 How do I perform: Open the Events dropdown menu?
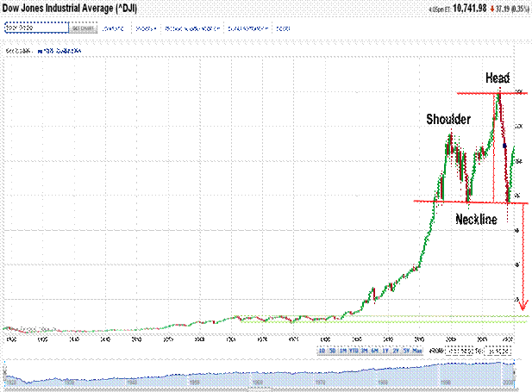146,29
